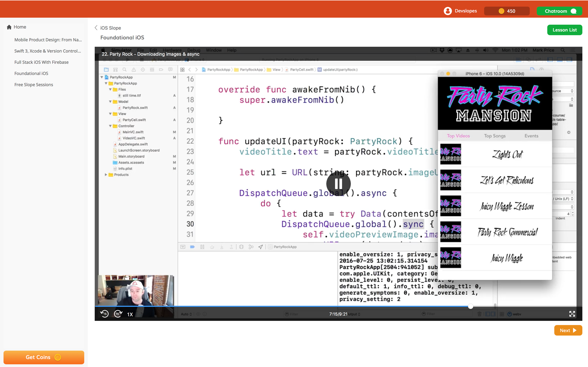Click the 450 coins balance

tap(507, 11)
